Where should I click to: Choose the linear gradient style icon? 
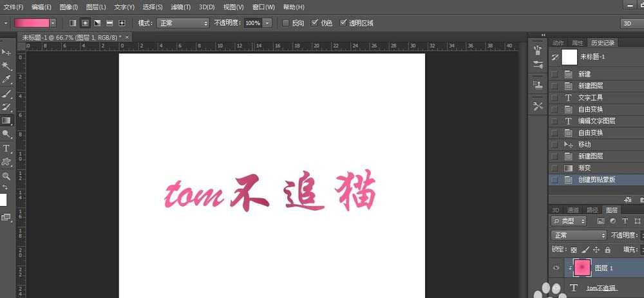(73, 23)
